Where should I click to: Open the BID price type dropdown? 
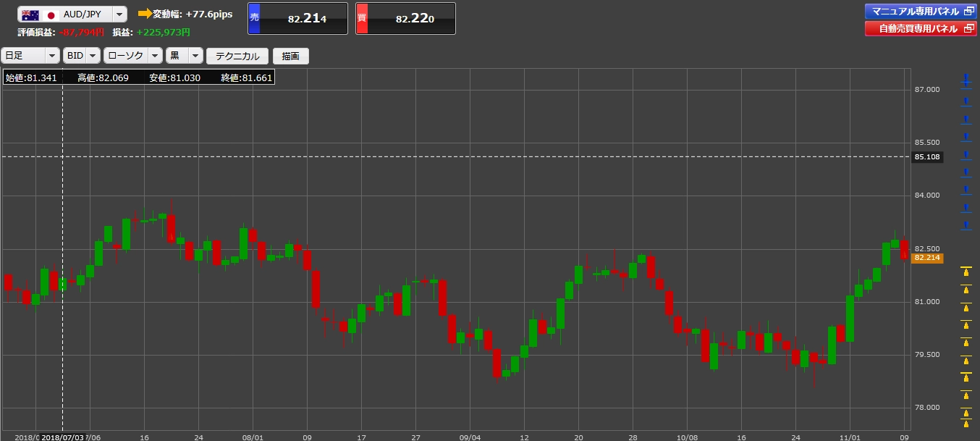click(82, 56)
